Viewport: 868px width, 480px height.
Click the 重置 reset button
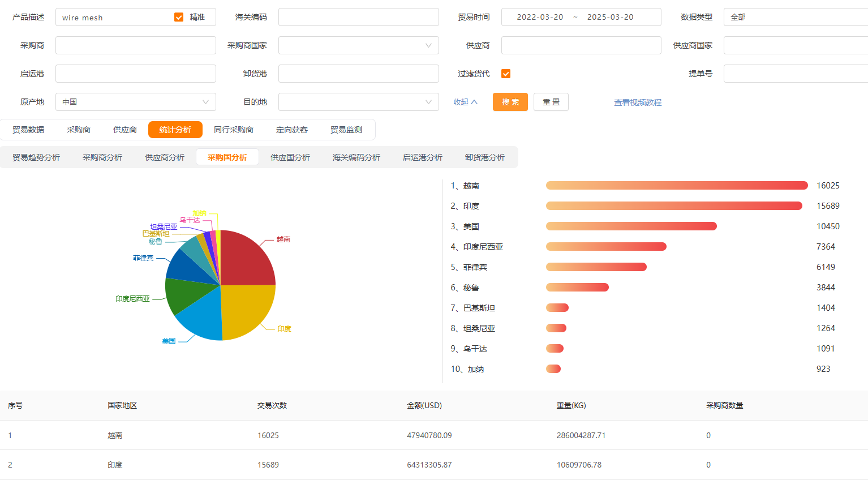click(x=551, y=102)
